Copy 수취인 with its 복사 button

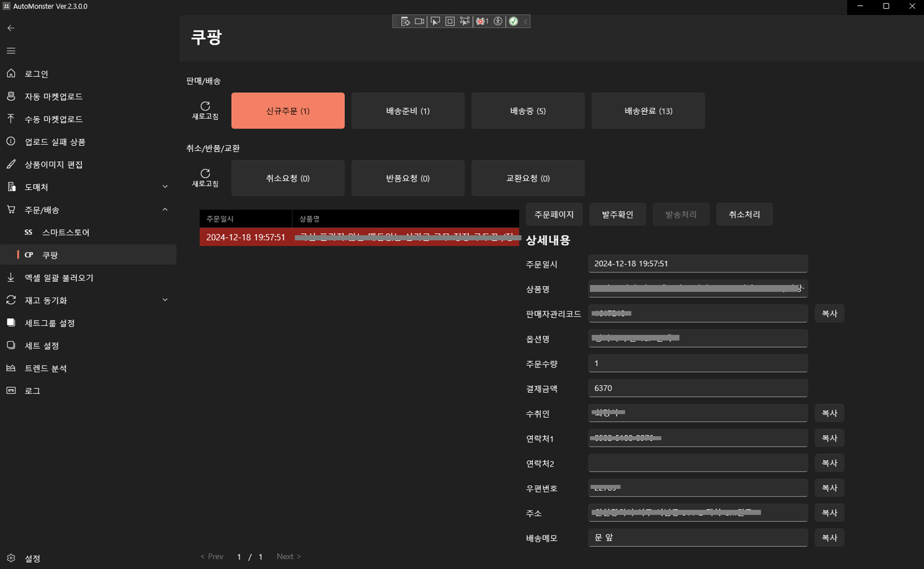pos(830,413)
